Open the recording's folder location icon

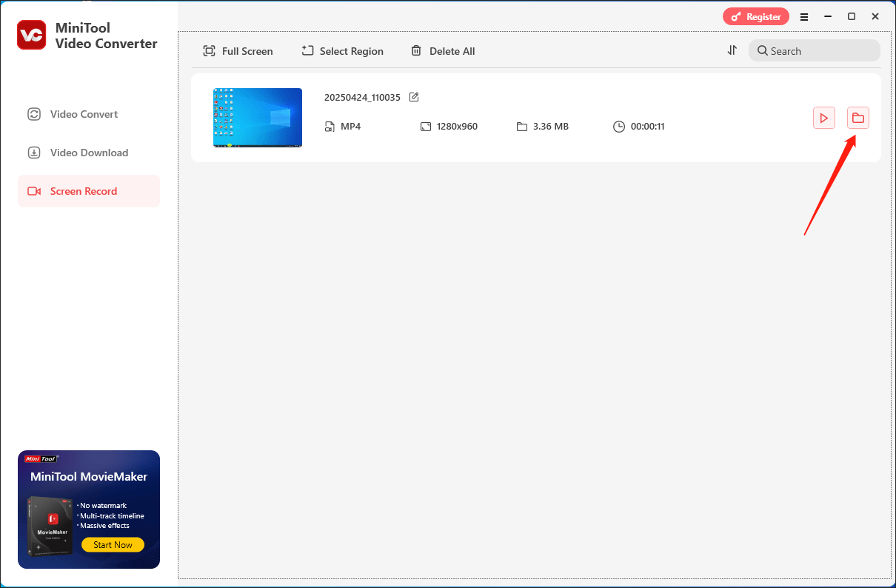pos(858,118)
